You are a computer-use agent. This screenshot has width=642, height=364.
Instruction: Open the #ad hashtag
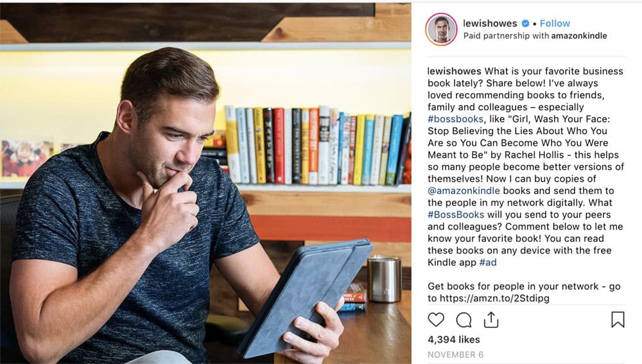[488, 262]
